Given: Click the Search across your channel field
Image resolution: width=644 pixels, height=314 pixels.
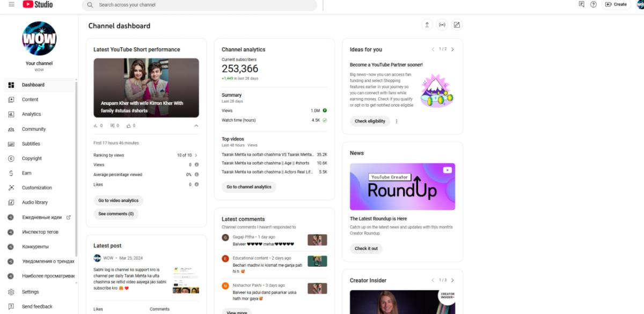Looking at the screenshot, I should (x=199, y=5).
